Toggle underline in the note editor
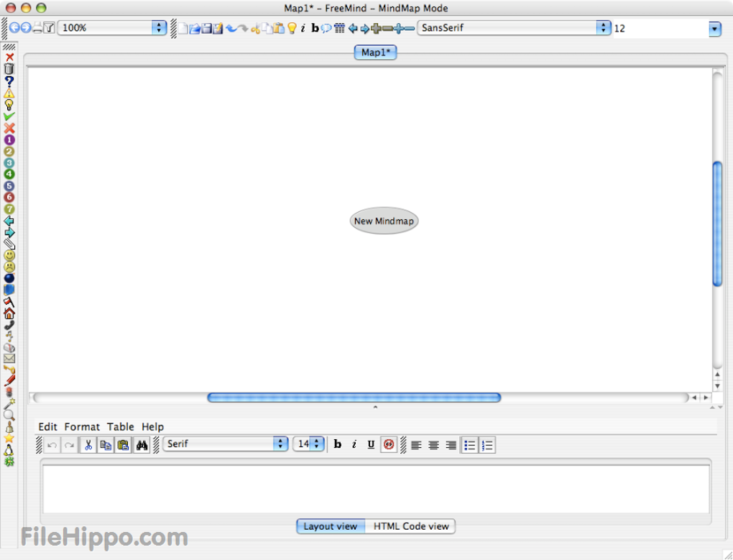This screenshot has width=733, height=560. click(372, 444)
